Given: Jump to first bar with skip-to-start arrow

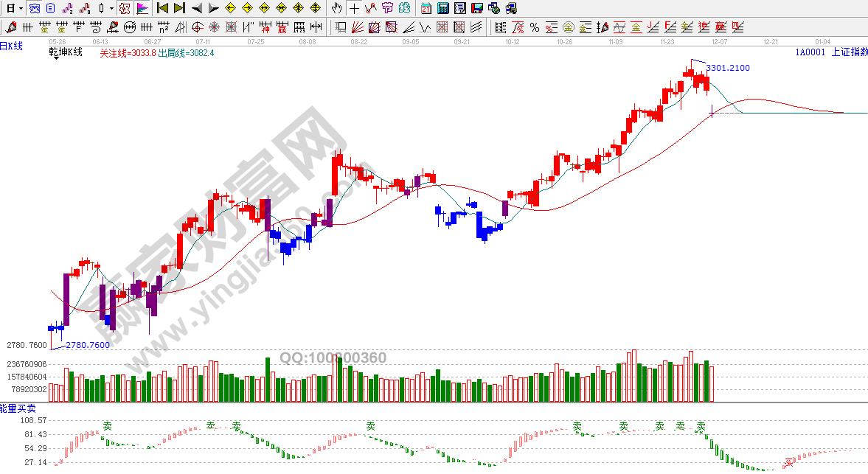Looking at the screenshot, I should tap(162, 9).
